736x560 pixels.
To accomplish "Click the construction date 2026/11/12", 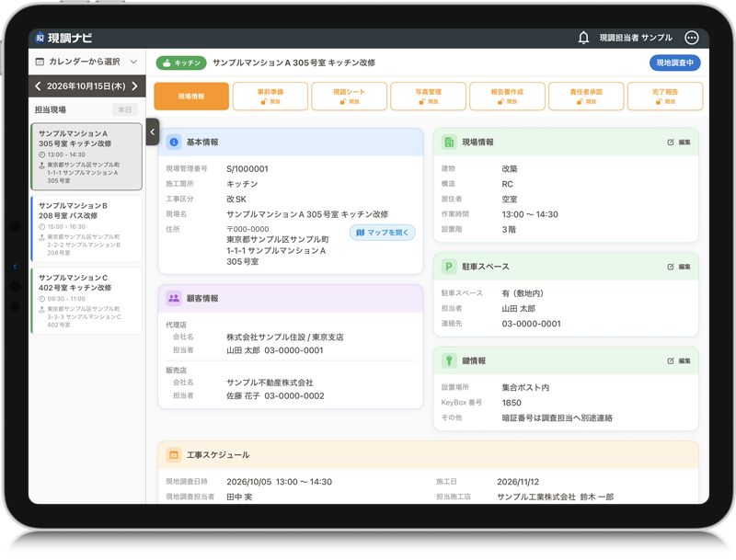I will coord(518,482).
